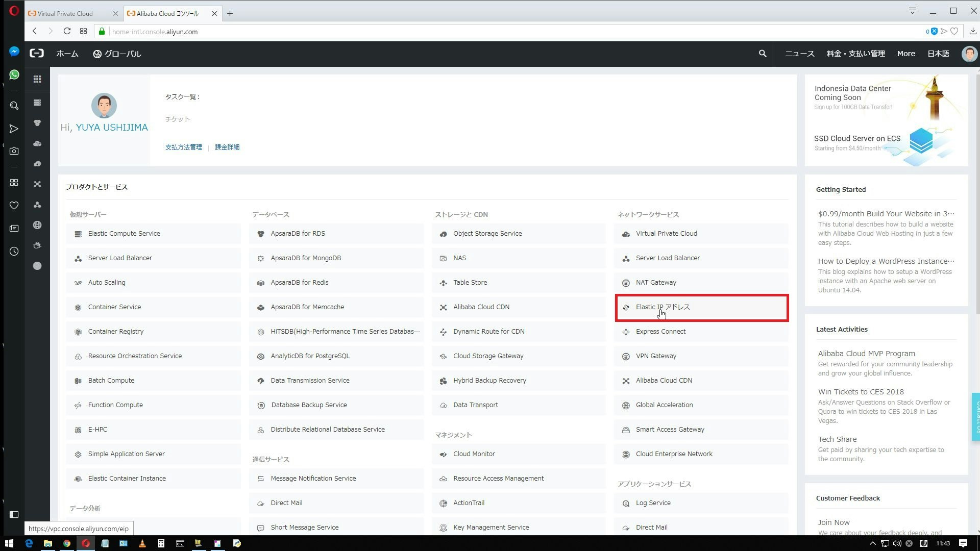Click the search magnifier in Alibaba header

point(762,54)
